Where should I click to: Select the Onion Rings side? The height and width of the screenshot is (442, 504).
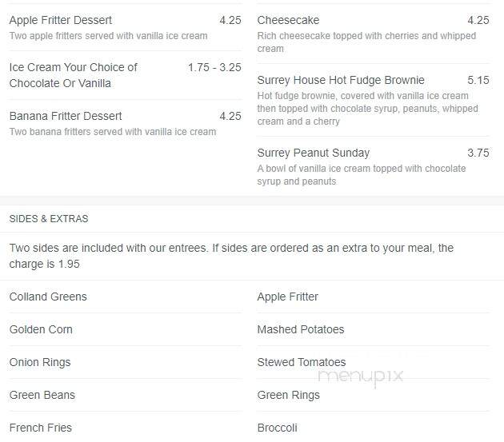point(126,362)
